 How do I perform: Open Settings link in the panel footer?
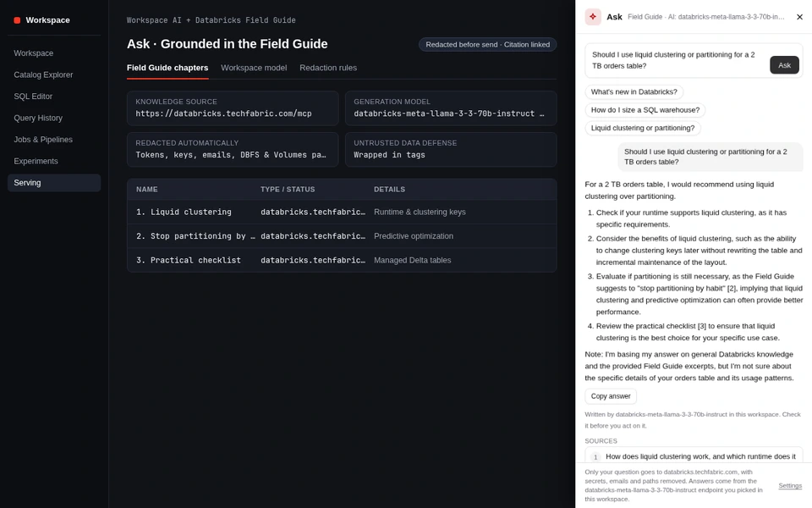790,486
